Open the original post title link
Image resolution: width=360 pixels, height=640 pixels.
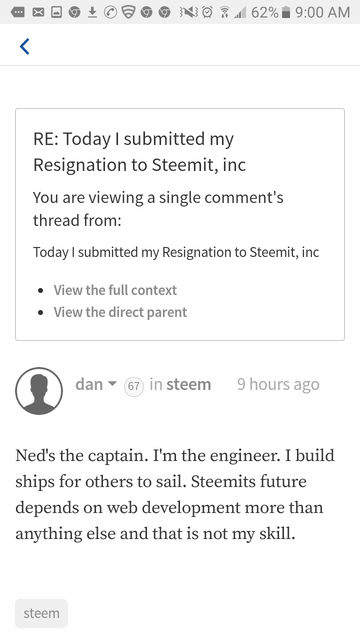(x=176, y=252)
